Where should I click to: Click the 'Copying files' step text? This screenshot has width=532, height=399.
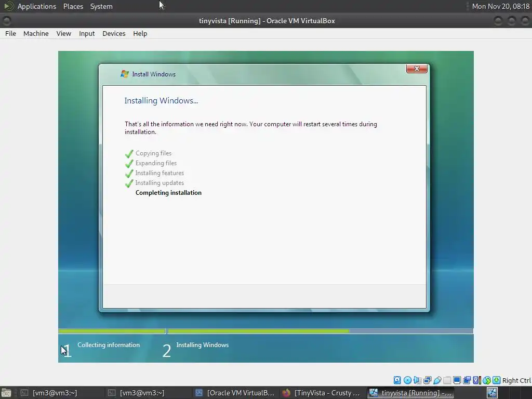(x=153, y=153)
